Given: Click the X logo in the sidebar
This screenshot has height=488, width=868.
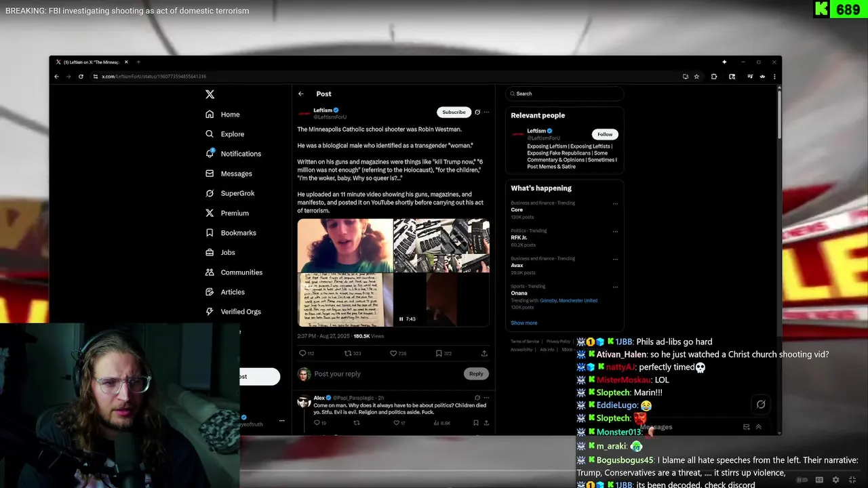Looking at the screenshot, I should click(210, 95).
